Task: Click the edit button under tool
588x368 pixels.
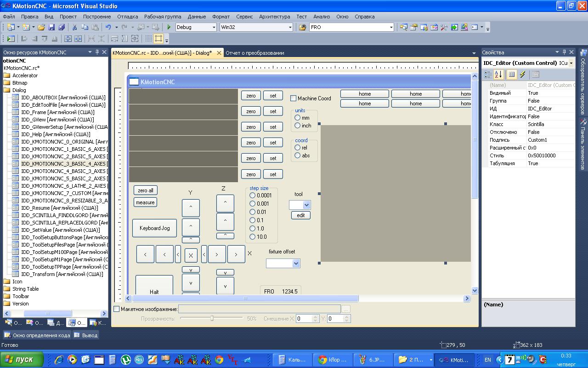Action: 301,215
